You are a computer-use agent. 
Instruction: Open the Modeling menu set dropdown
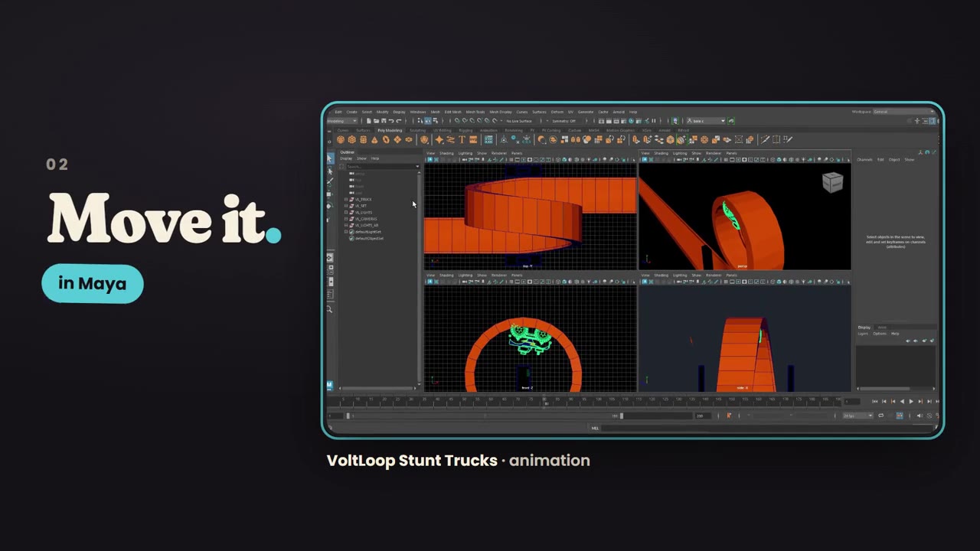click(x=341, y=121)
